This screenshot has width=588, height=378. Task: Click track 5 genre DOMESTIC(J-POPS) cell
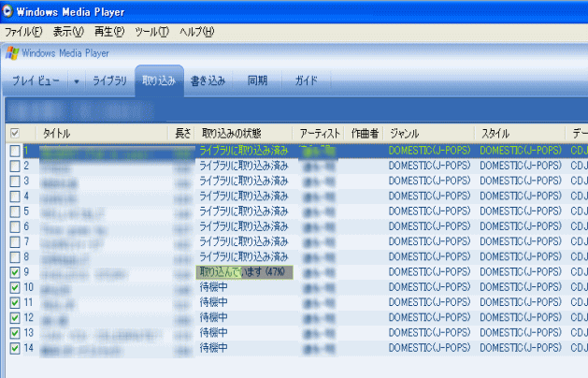click(x=429, y=211)
